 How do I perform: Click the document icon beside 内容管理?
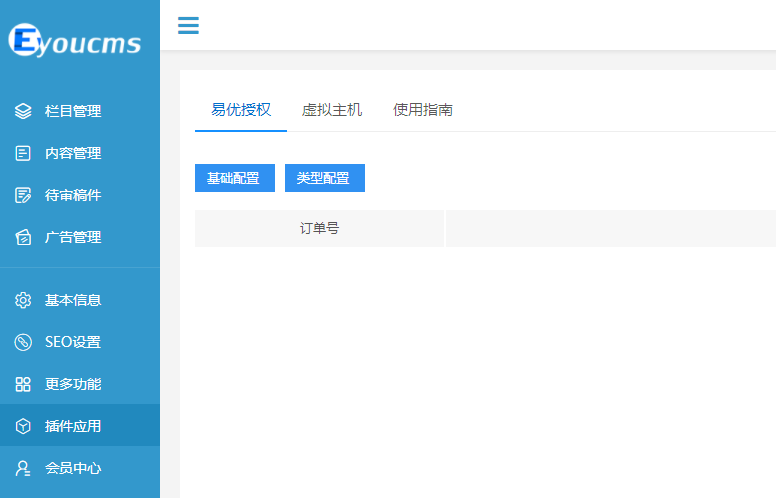[x=23, y=153]
